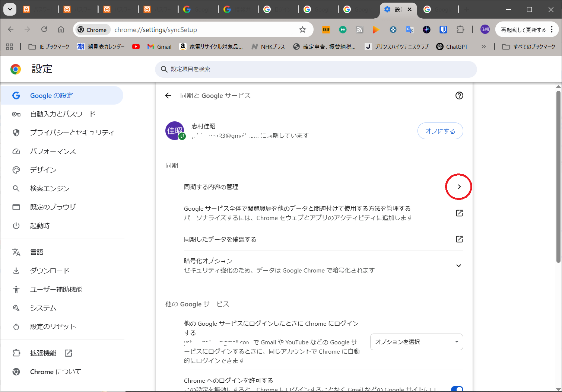Click 再起動して更新する button
562x392 pixels.
pos(523,30)
